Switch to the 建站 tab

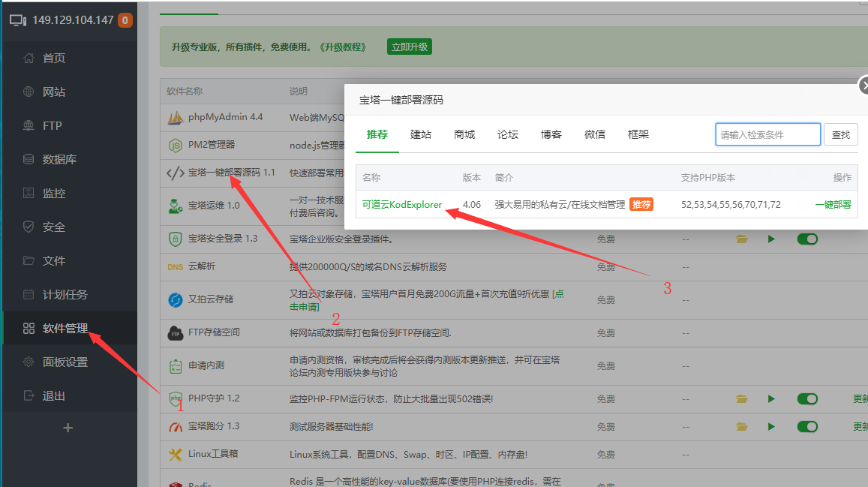421,134
